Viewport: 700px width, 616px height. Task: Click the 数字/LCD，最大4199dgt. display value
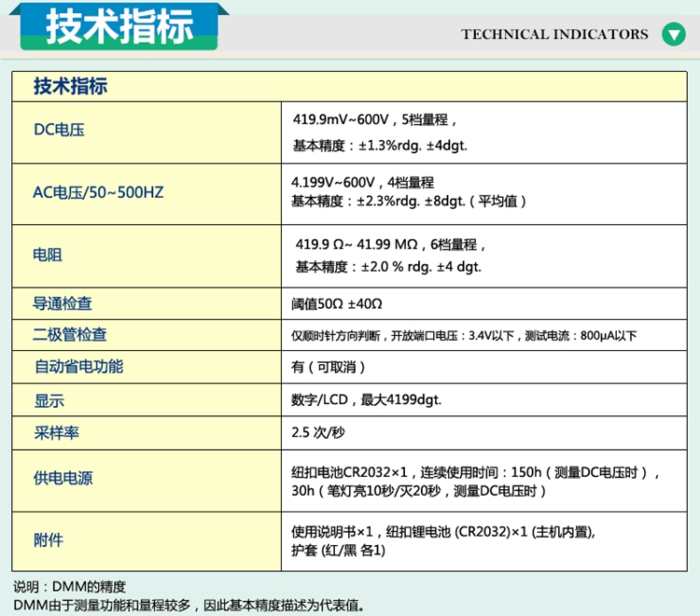point(366,400)
